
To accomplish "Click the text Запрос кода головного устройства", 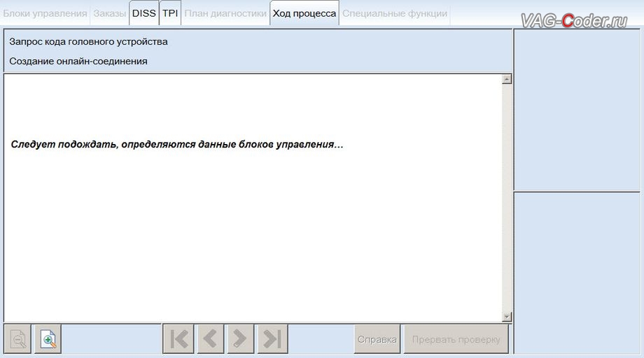I will [x=88, y=42].
